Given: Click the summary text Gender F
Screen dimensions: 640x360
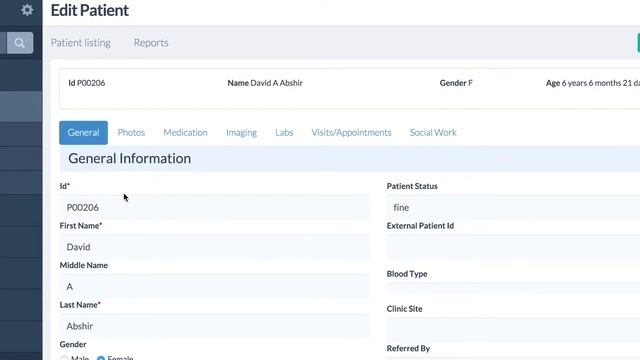Looking at the screenshot, I should [x=456, y=83].
